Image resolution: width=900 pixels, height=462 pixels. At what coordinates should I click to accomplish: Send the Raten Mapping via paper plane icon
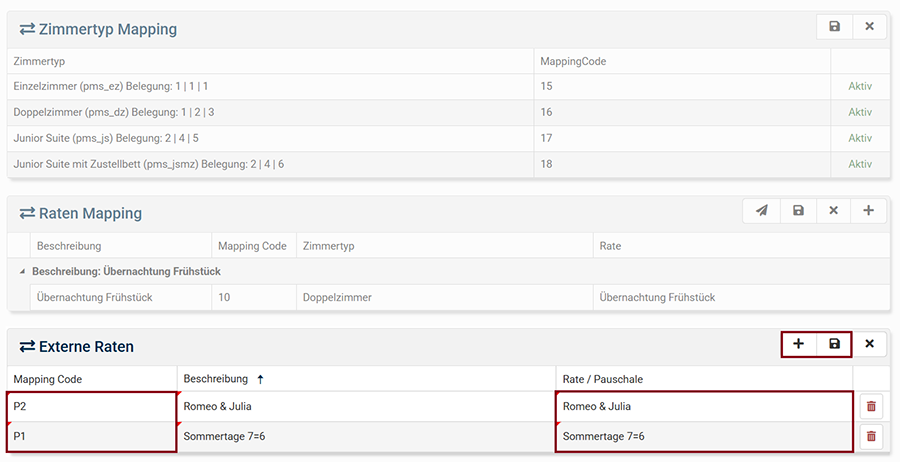click(762, 211)
